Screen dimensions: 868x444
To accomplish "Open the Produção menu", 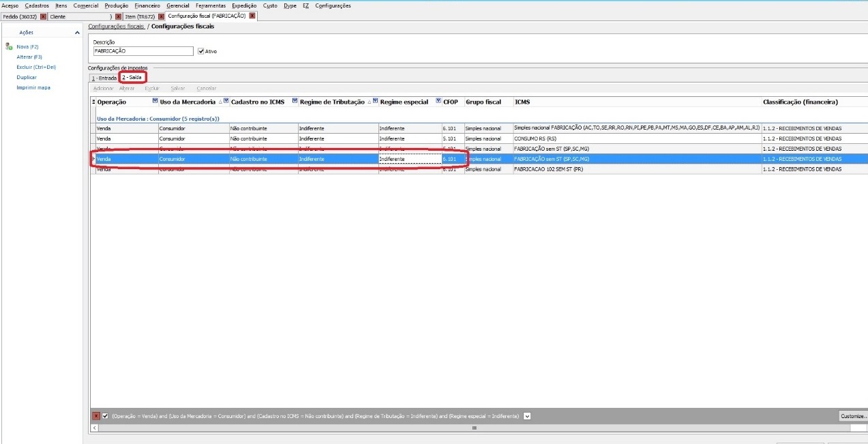I will (117, 5).
